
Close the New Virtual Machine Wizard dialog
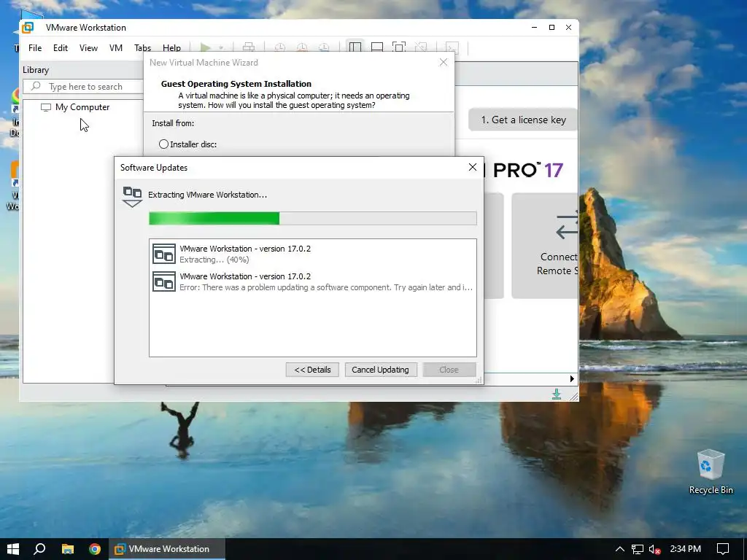443,63
